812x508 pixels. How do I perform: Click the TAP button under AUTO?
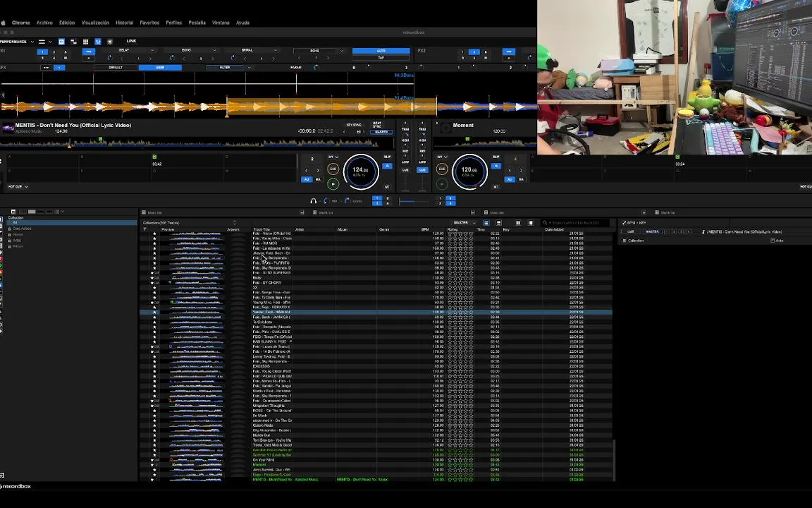tap(381, 58)
